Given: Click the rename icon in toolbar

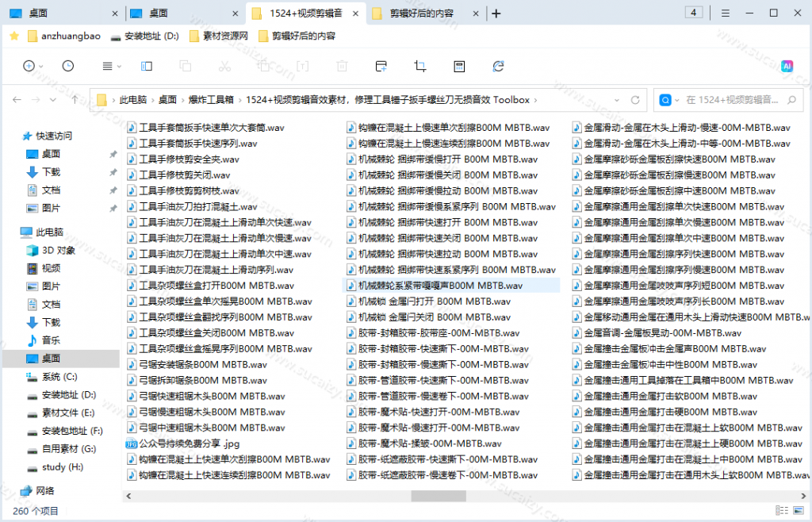Looking at the screenshot, I should click(x=302, y=66).
